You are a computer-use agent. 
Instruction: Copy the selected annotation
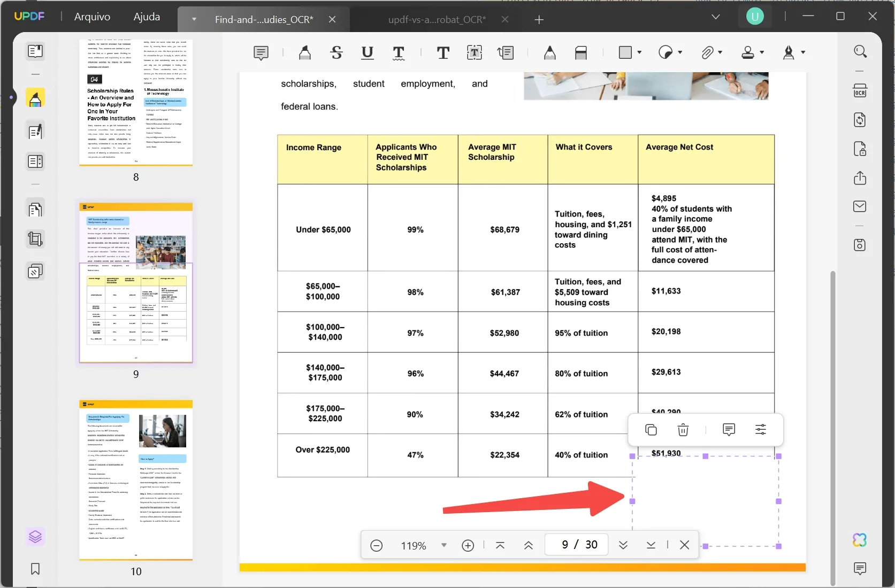pyautogui.click(x=651, y=430)
